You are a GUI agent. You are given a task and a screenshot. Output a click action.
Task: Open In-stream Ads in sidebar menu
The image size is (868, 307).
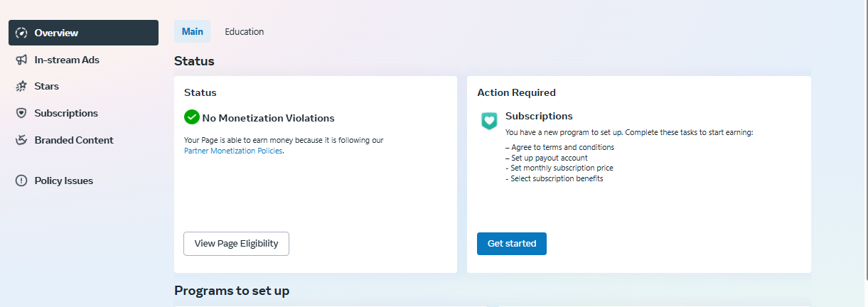pyautogui.click(x=83, y=60)
